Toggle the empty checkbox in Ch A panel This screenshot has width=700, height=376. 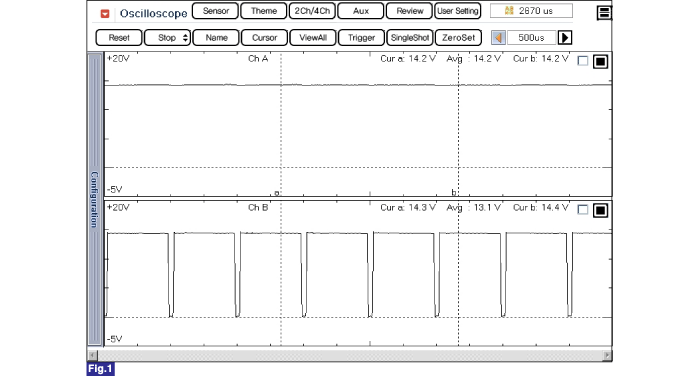click(583, 61)
